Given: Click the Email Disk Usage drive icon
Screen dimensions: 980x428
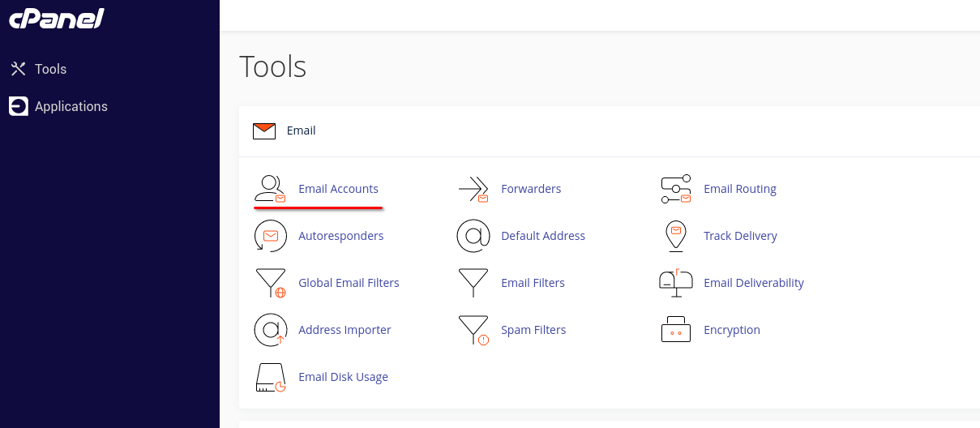Looking at the screenshot, I should [x=270, y=377].
